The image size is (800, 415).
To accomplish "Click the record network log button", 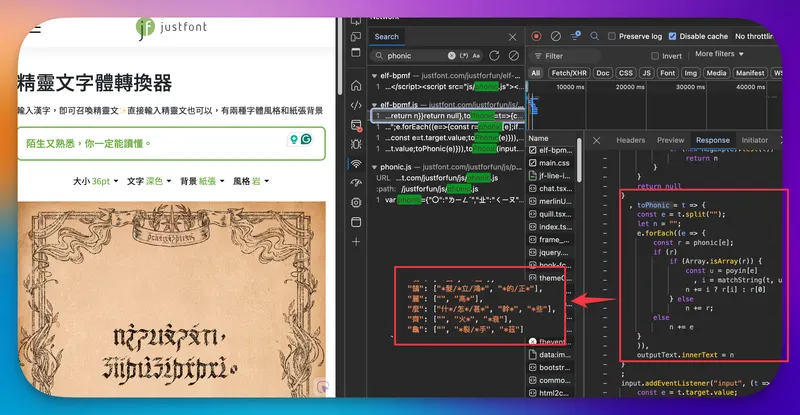I will 536,36.
